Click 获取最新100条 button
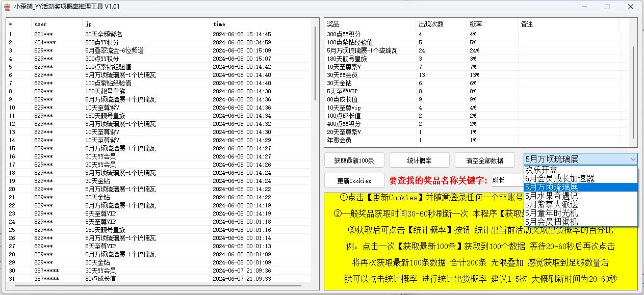644x295 pixels. 354,160
